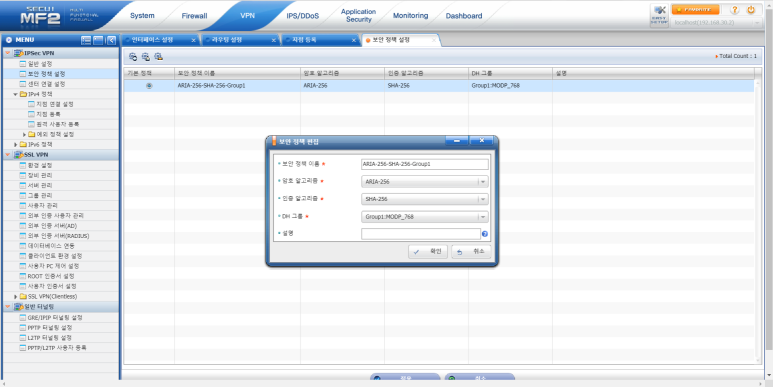Click the SECUI MF2 logo
Image resolution: width=773 pixels, height=387 pixels.
pos(39,16)
